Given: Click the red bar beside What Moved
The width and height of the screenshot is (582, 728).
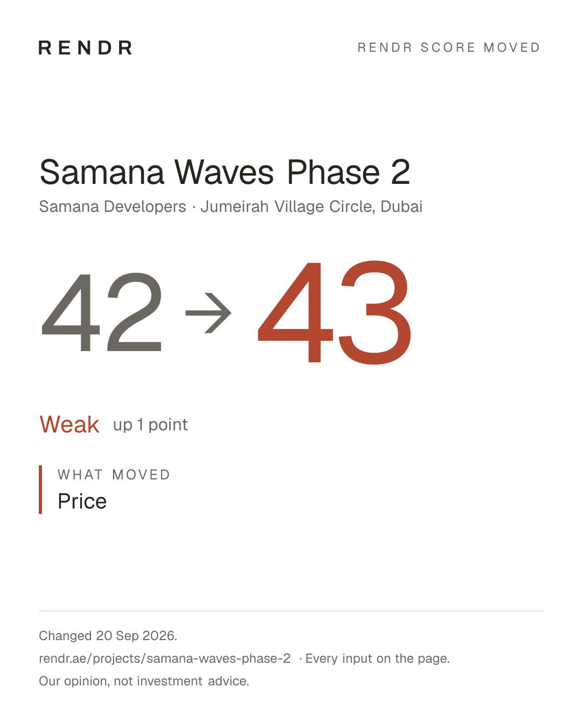Looking at the screenshot, I should pyautogui.click(x=40, y=490).
